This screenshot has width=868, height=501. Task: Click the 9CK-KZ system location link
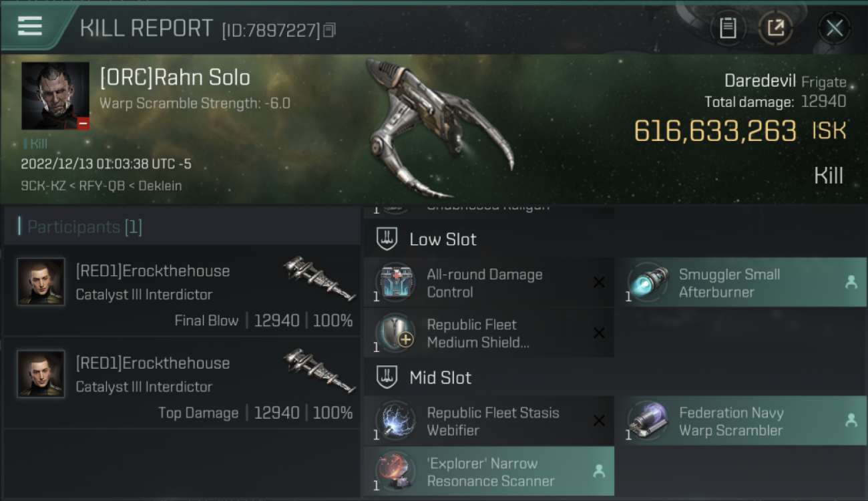coord(43,186)
